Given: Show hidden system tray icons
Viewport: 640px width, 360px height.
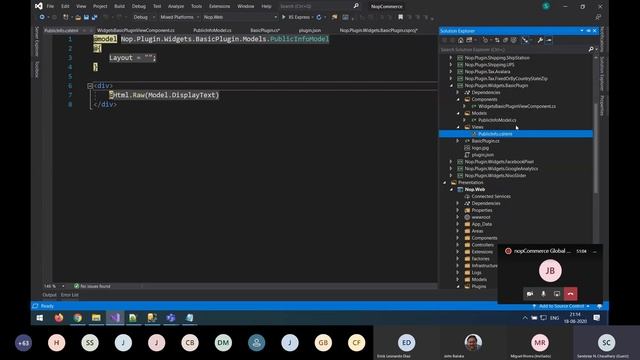Looking at the screenshot, I should coord(525,318).
